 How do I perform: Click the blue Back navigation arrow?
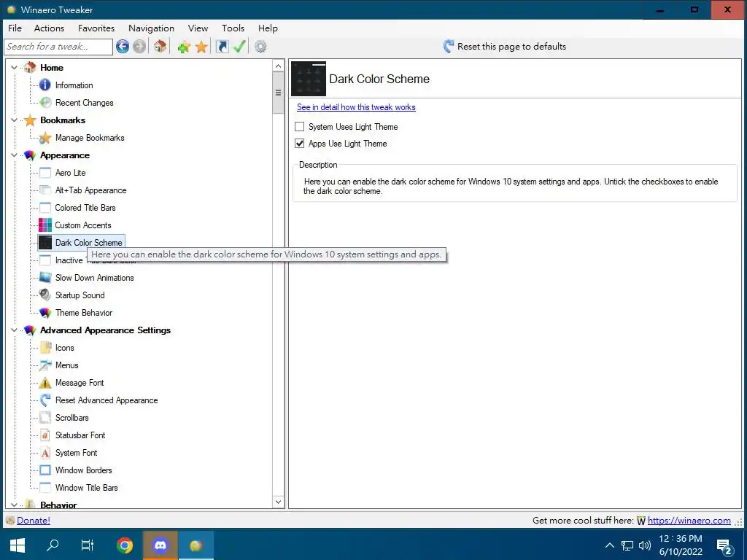[123, 46]
